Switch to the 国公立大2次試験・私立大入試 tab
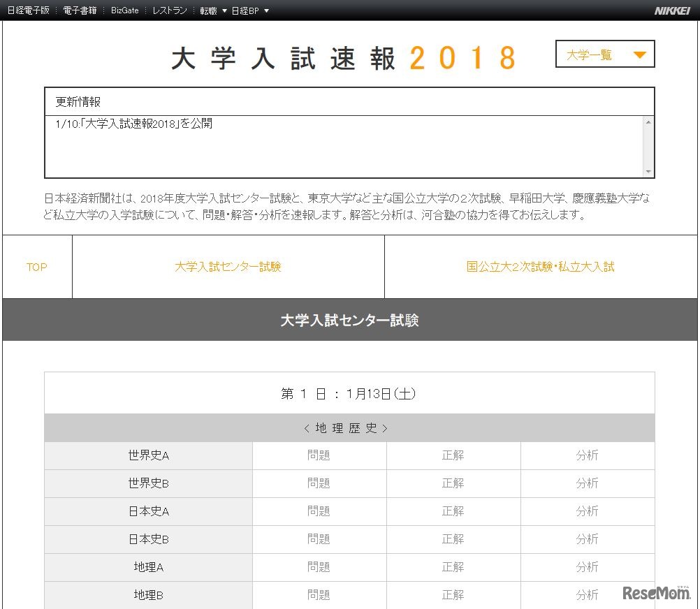 coord(540,267)
